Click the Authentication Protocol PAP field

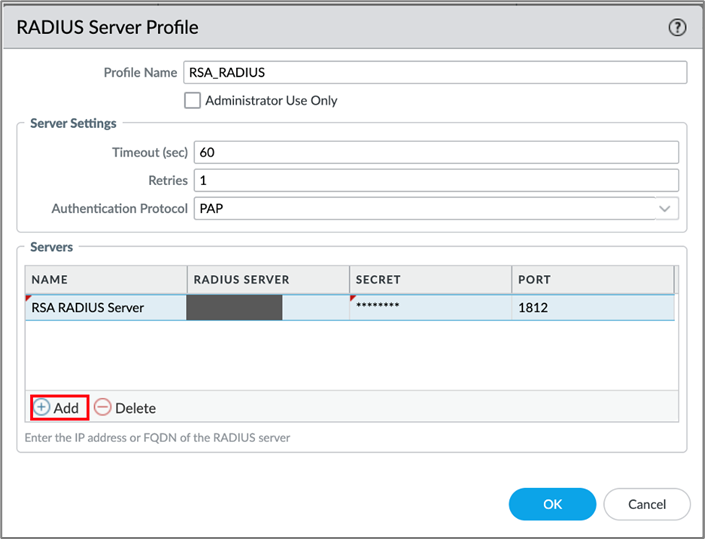pyautogui.click(x=420, y=208)
